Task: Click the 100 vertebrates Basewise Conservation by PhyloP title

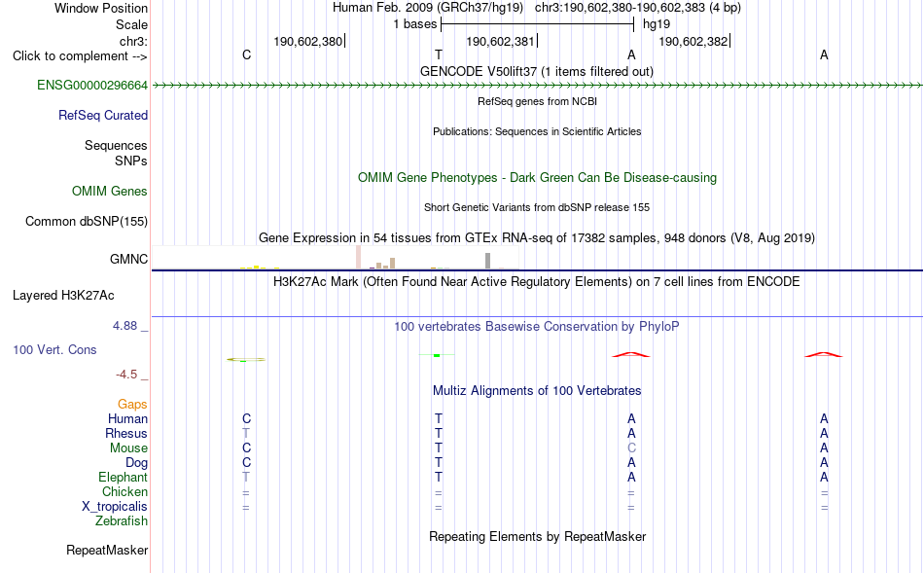Action: (537, 326)
